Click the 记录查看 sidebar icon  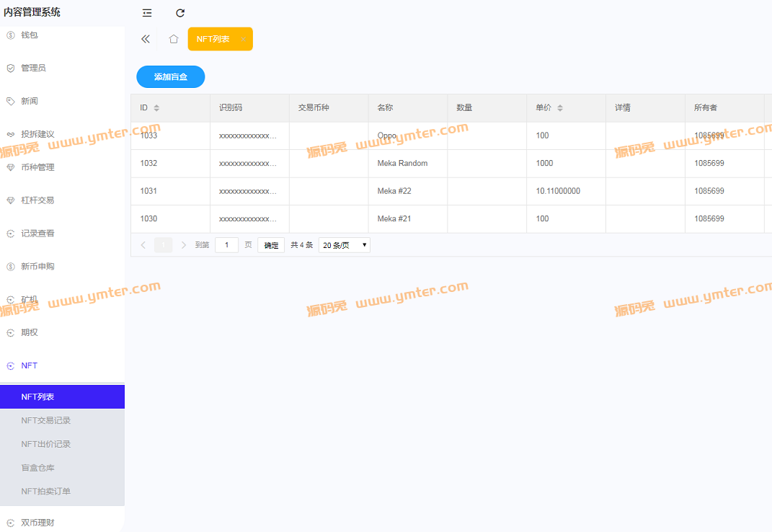[x=10, y=234]
